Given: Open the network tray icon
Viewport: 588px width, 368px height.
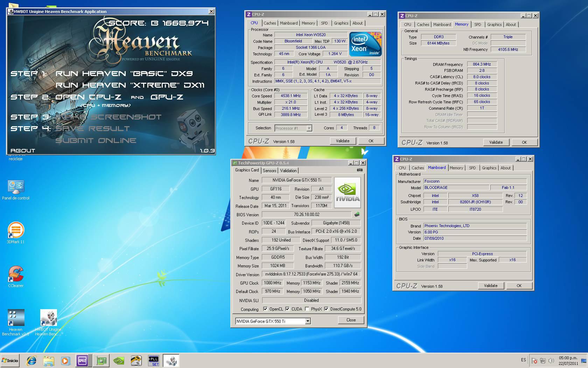Looking at the screenshot, I should point(542,360).
